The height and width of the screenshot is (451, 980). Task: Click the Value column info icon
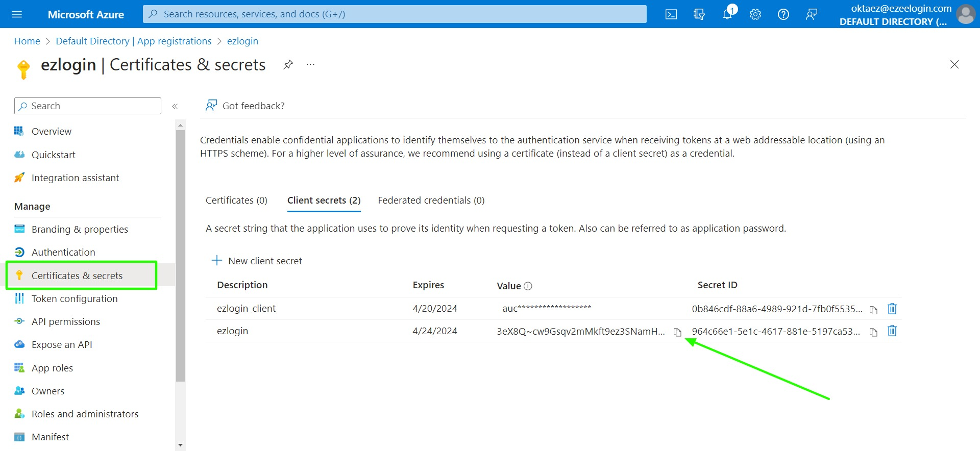point(528,286)
